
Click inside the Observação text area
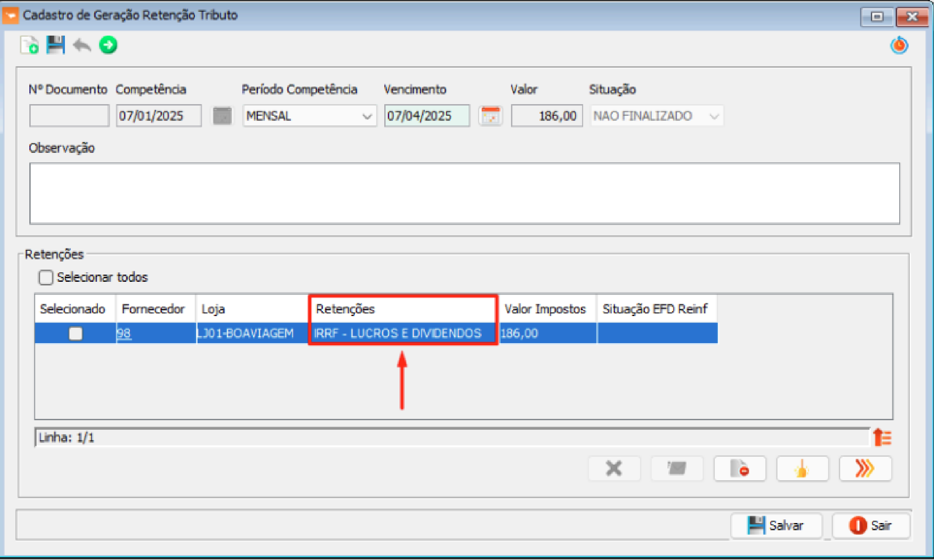[464, 193]
